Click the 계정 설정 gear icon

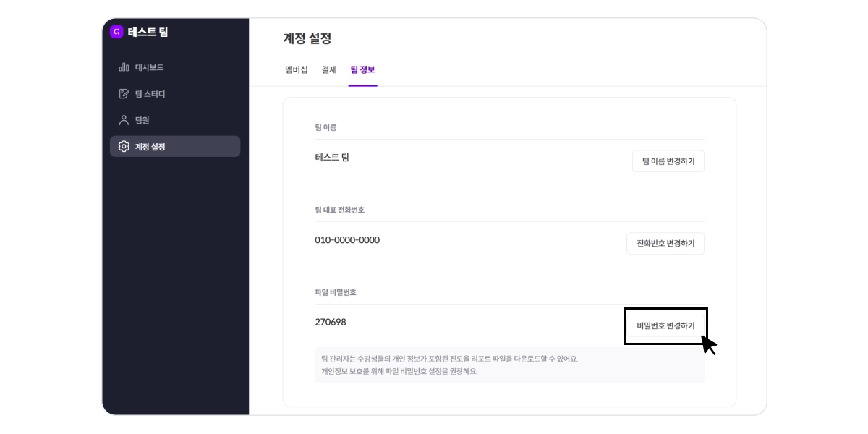click(x=124, y=147)
